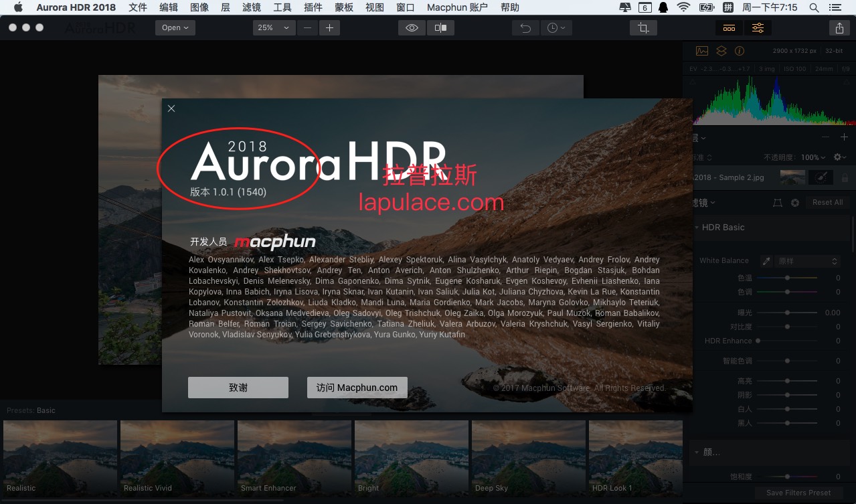Image resolution: width=856 pixels, height=504 pixels.
Task: Click the Undo arrow button
Action: point(525,28)
